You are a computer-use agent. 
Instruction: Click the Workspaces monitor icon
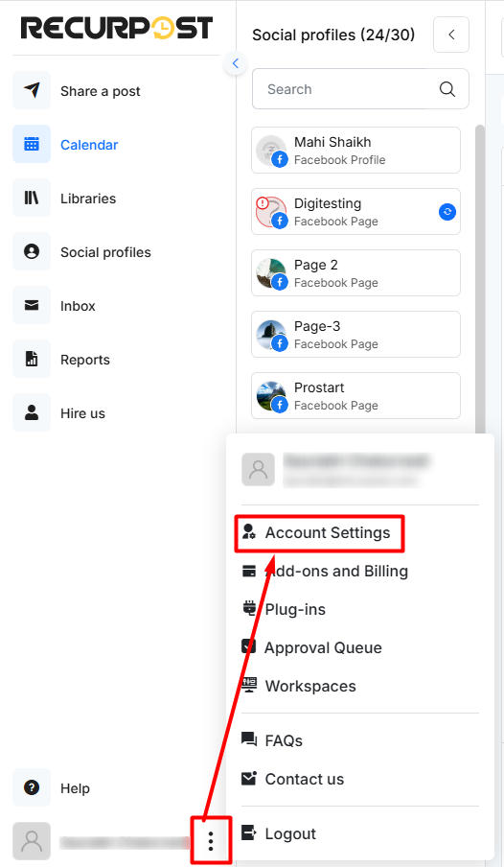click(x=249, y=685)
